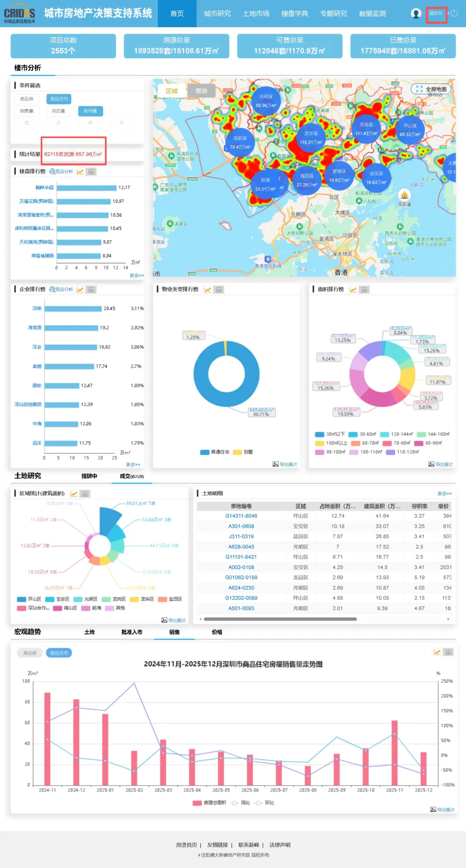Image resolution: width=466 pixels, height=868 pixels.
Task: Click the 龙岗区 131.42万㎡ map bubble
Action: click(x=366, y=129)
